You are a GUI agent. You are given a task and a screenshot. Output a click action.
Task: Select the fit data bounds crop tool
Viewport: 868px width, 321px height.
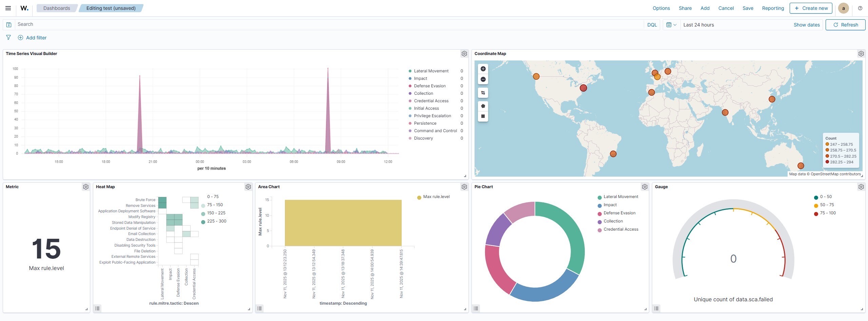click(x=483, y=93)
